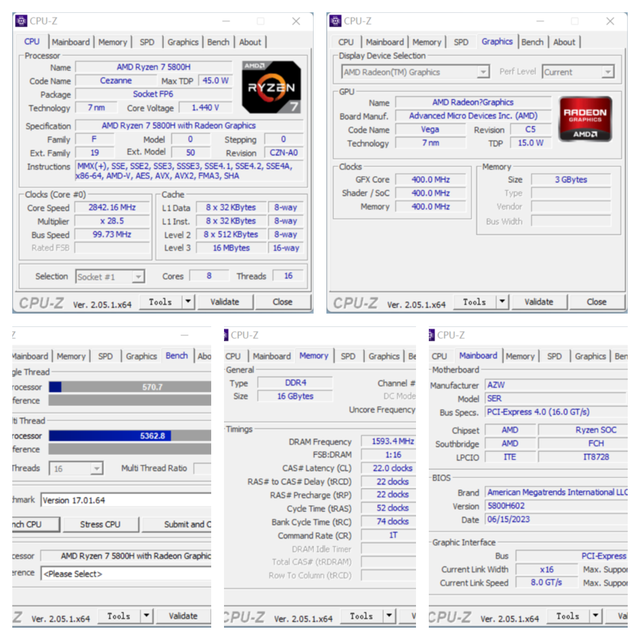This screenshot has height=640, width=640.
Task: Open About tab in CPU window
Action: coord(250,42)
